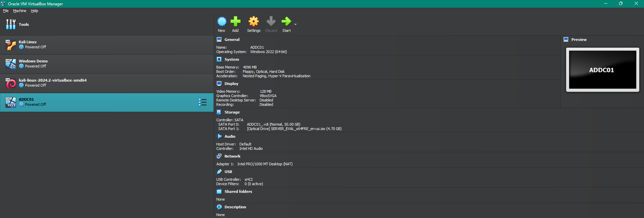Open ADDC01 machine tools list menu

(202, 102)
